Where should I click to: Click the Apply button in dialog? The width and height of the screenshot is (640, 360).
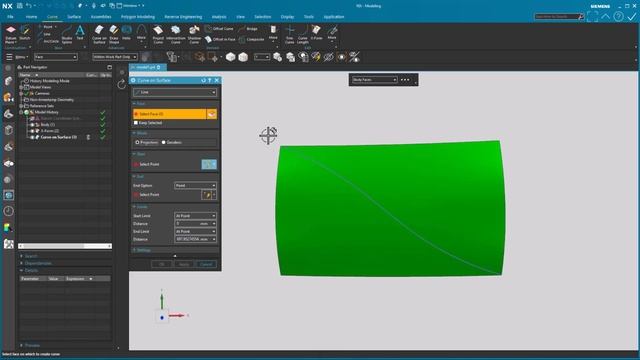click(x=184, y=264)
